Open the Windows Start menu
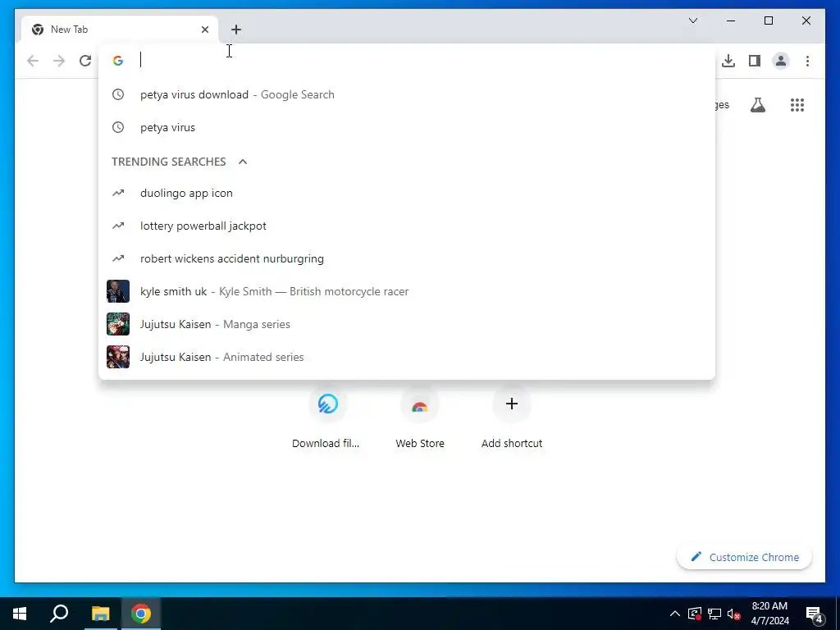Screen dimensions: 840x630 20,614
